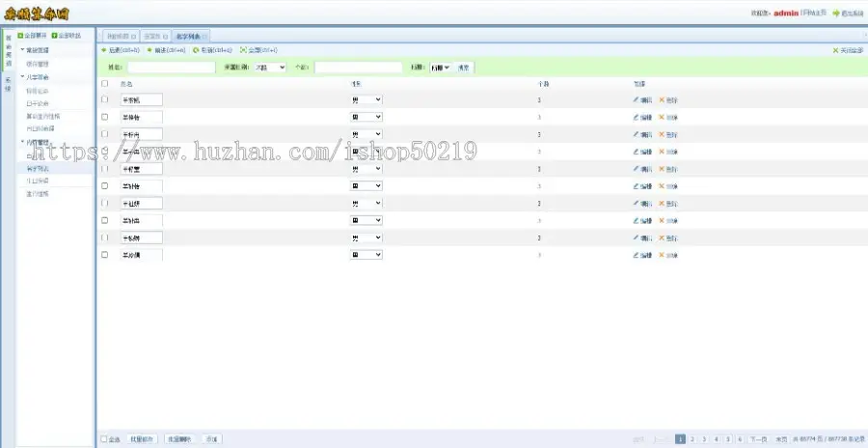This screenshot has height=448, width=868.
Task: Click the search button in the filter bar
Action: 464,68
